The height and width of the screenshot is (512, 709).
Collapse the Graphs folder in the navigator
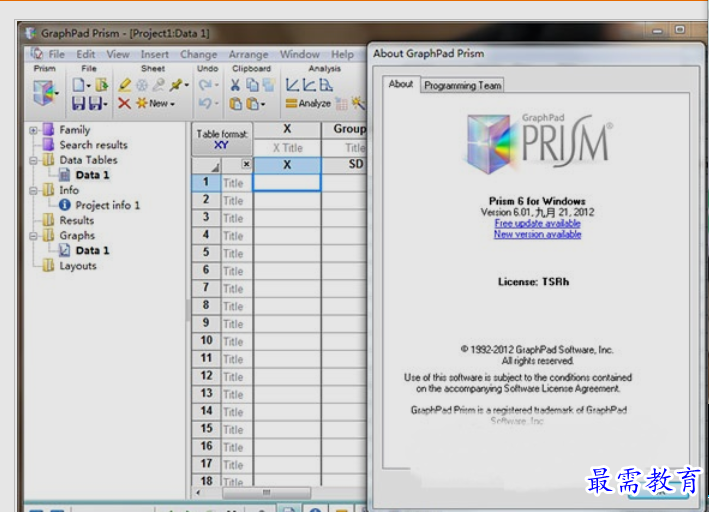(33, 236)
